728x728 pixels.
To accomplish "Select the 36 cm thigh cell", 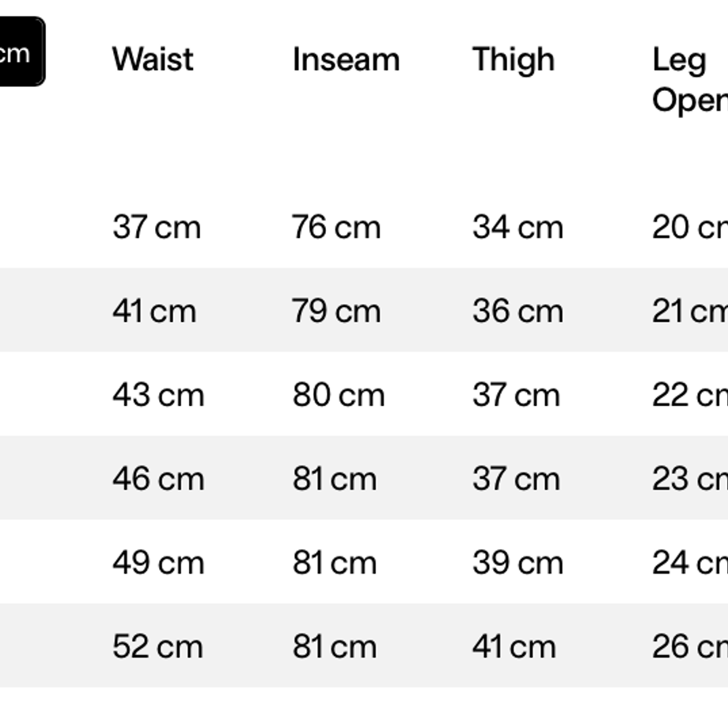I will pyautogui.click(x=518, y=311).
